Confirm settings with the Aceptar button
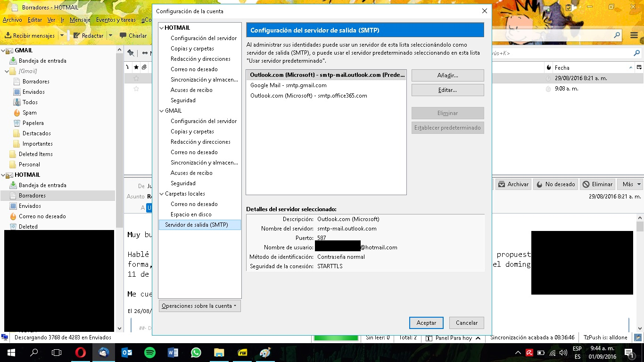This screenshot has height=362, width=644. 426,323
